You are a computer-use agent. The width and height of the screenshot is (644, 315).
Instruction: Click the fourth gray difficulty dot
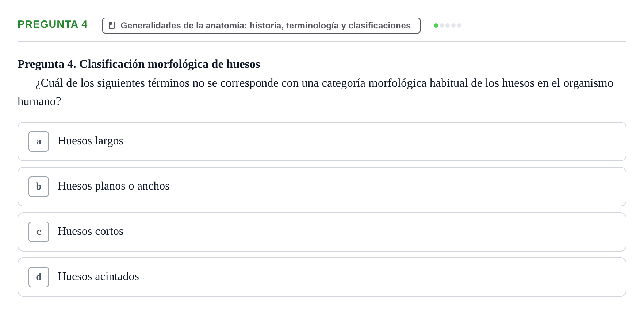click(453, 26)
